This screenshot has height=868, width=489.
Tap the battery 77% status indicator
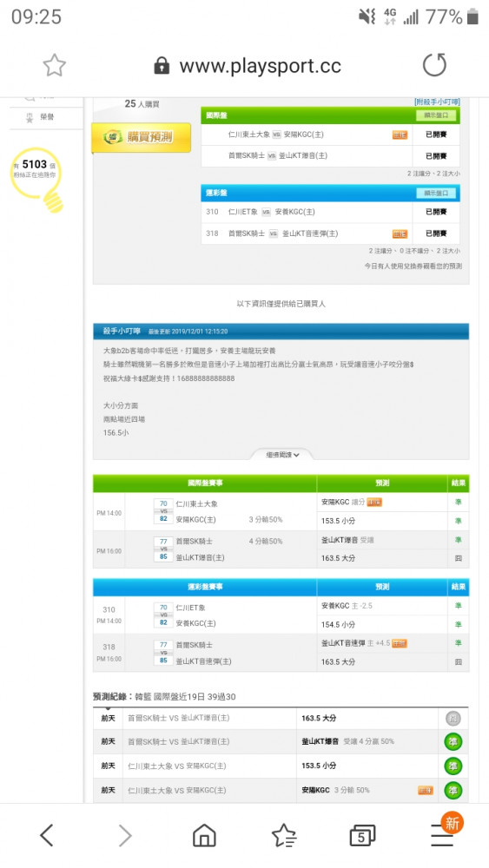pyautogui.click(x=452, y=16)
